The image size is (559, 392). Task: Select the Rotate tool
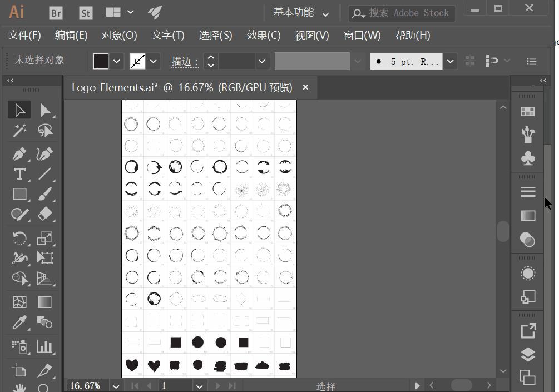[x=19, y=238]
